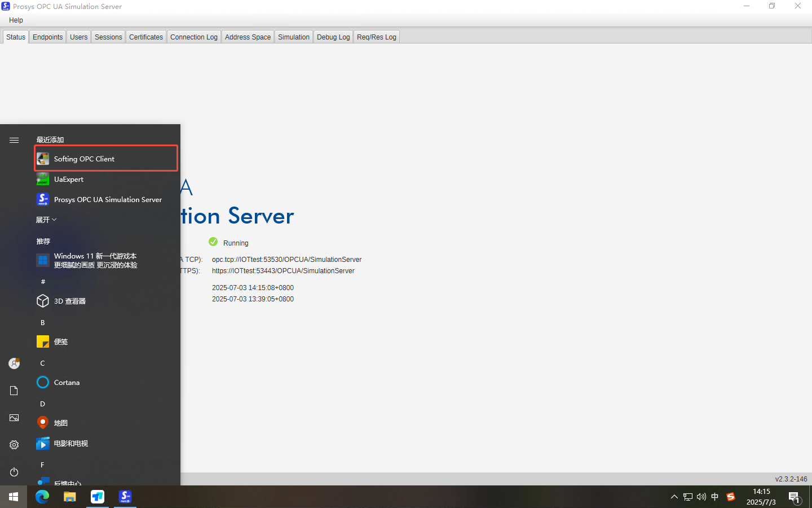The height and width of the screenshot is (508, 812).
Task: Collapse the 展开 section in the Start menu
Action: coord(46,220)
